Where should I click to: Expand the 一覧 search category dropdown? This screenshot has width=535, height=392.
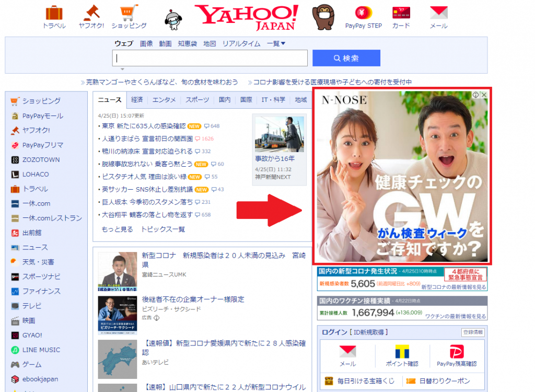[276, 43]
